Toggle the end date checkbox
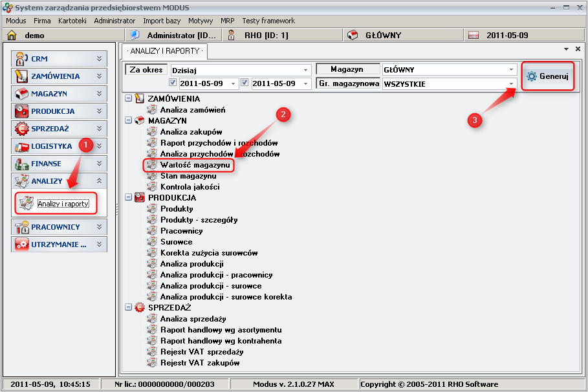This screenshot has width=588, height=392. (245, 83)
